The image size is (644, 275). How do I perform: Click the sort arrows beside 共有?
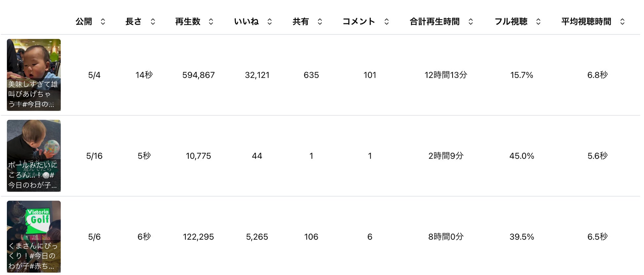point(320,22)
